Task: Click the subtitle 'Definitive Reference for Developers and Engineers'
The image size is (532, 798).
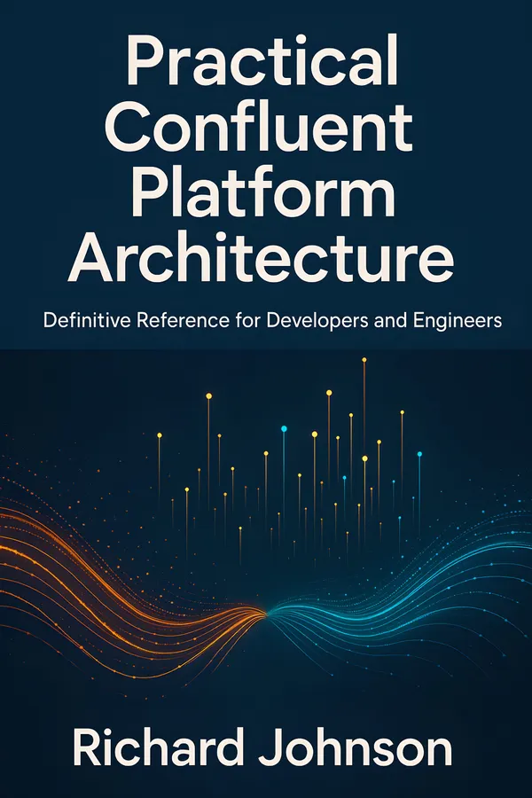Action: [x=272, y=321]
